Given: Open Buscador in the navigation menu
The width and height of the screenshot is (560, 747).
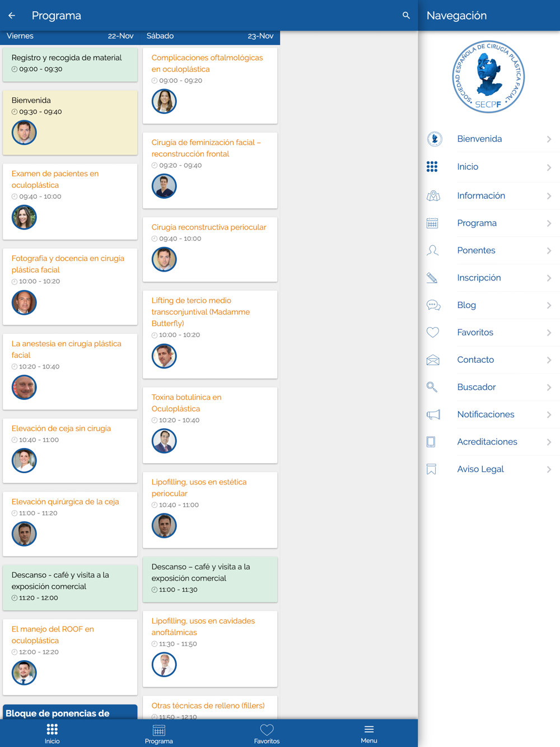Looking at the screenshot, I should [489, 387].
